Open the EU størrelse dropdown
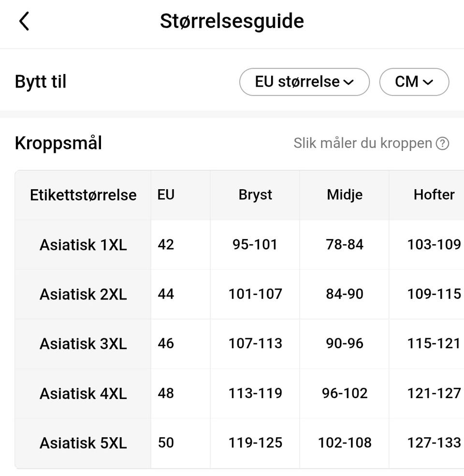 (304, 82)
